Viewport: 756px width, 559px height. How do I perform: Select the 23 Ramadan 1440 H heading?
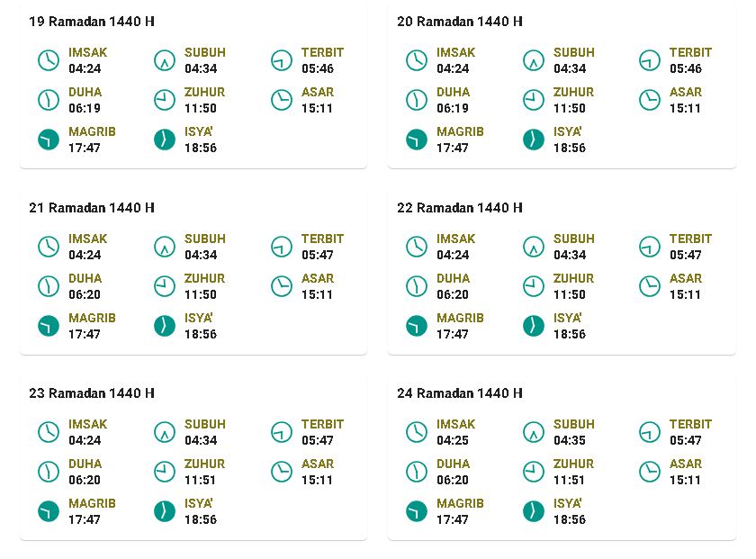tap(92, 393)
